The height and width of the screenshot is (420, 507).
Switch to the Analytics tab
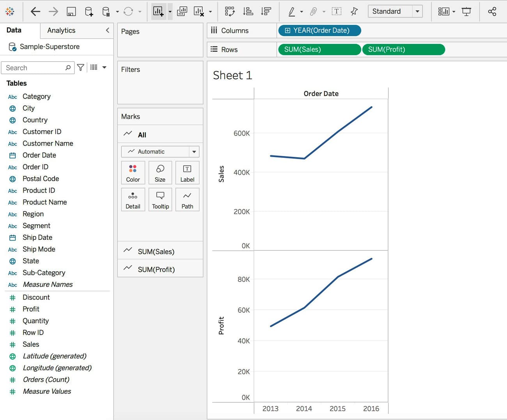[61, 30]
